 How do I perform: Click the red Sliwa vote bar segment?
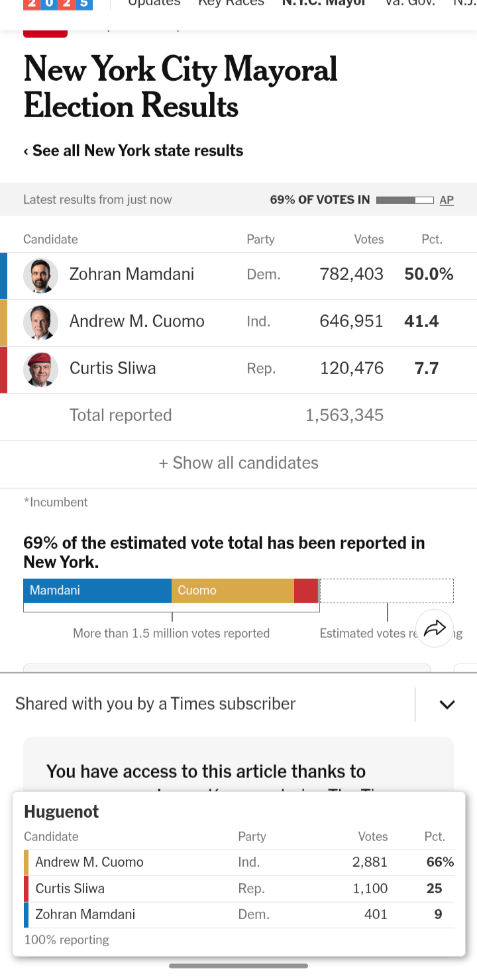[306, 591]
